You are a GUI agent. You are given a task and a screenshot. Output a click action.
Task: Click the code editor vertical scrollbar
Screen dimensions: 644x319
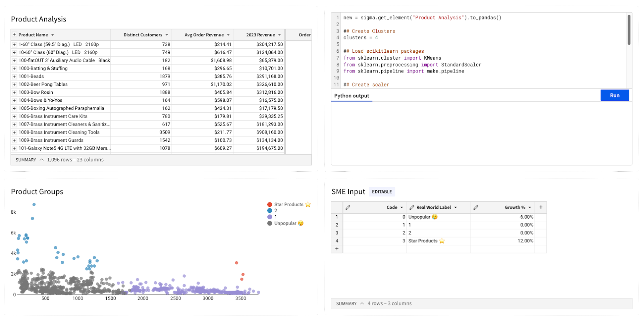point(629,30)
